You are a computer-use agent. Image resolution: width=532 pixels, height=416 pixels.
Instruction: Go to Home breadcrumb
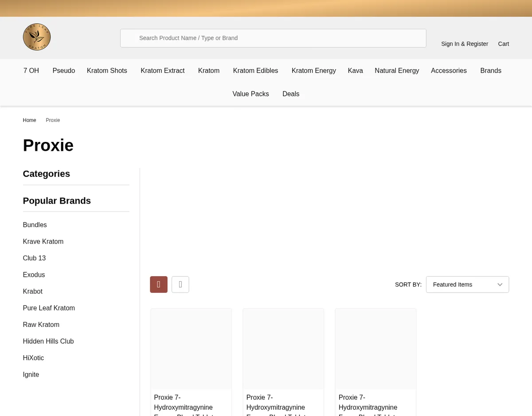coord(30,120)
